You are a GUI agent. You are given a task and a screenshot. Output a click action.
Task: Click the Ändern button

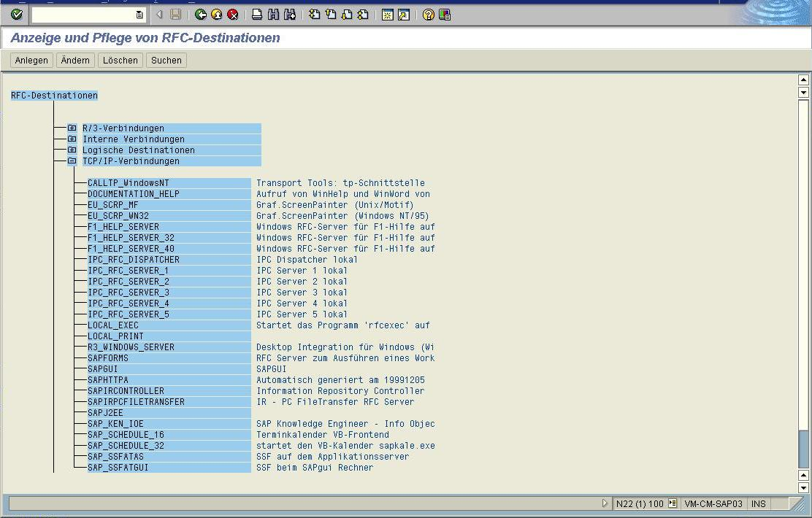click(x=75, y=60)
